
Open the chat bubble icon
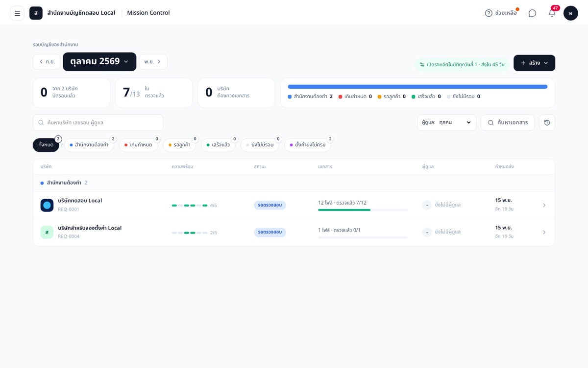(532, 13)
